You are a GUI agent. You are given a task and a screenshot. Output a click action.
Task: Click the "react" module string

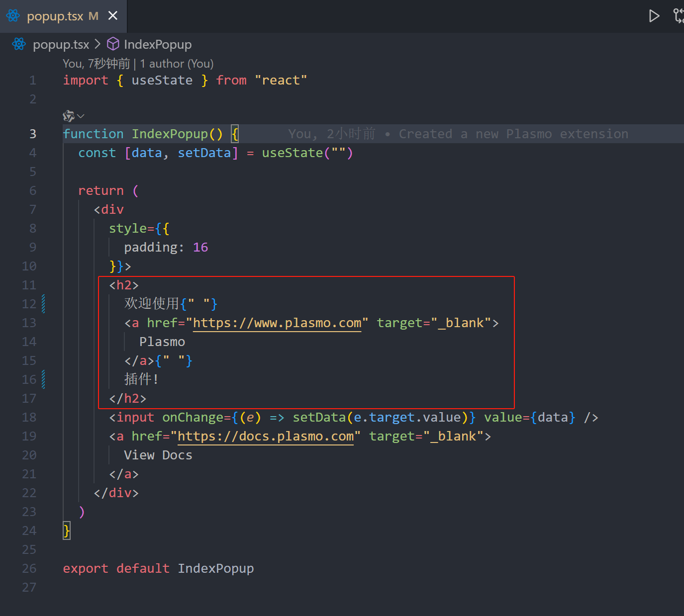coord(281,80)
